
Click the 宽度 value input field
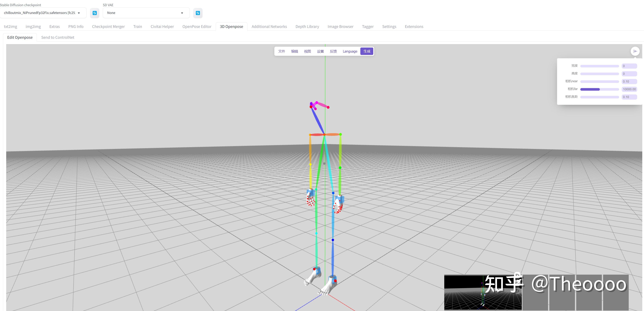click(x=629, y=66)
